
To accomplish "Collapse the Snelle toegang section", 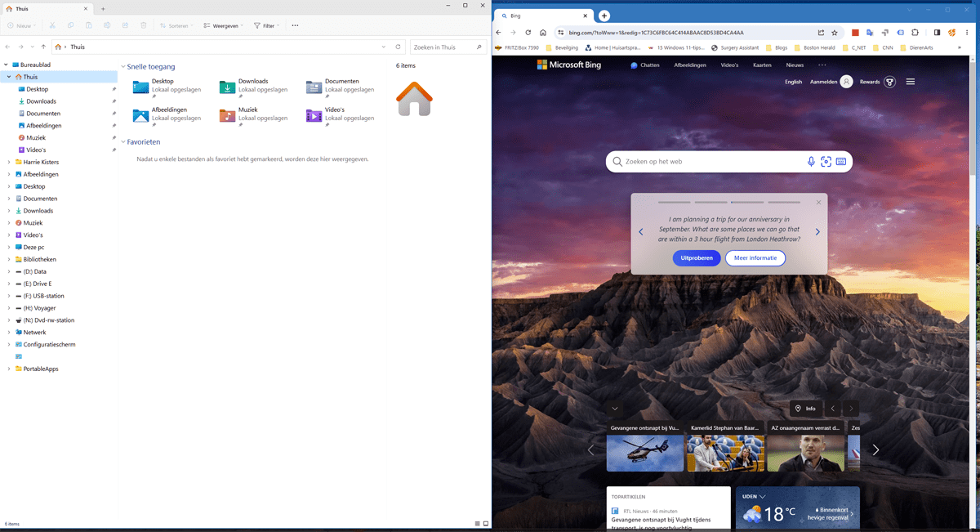I will [123, 67].
